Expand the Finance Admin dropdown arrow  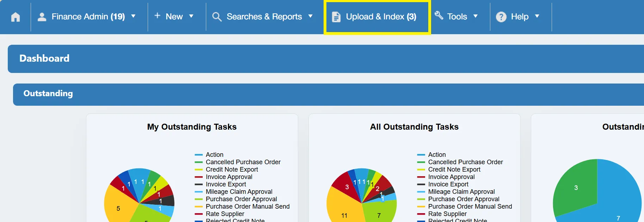[133, 16]
